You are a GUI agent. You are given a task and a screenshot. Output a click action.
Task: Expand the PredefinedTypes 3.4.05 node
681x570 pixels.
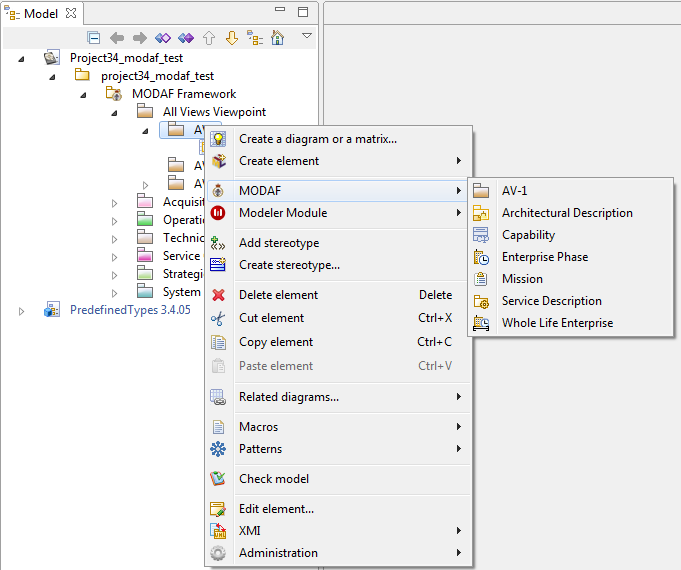click(21, 311)
